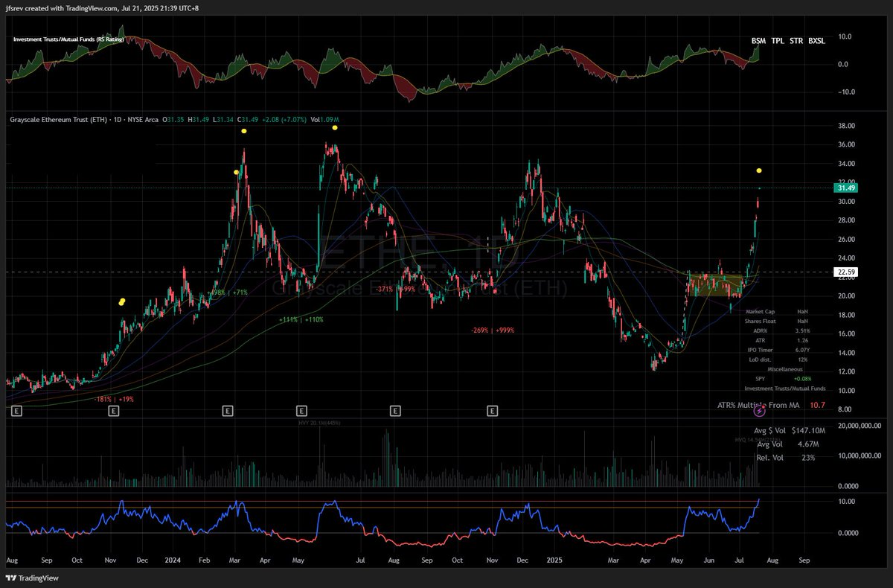Select the BSM ticker label
The image size is (893, 588).
point(758,41)
